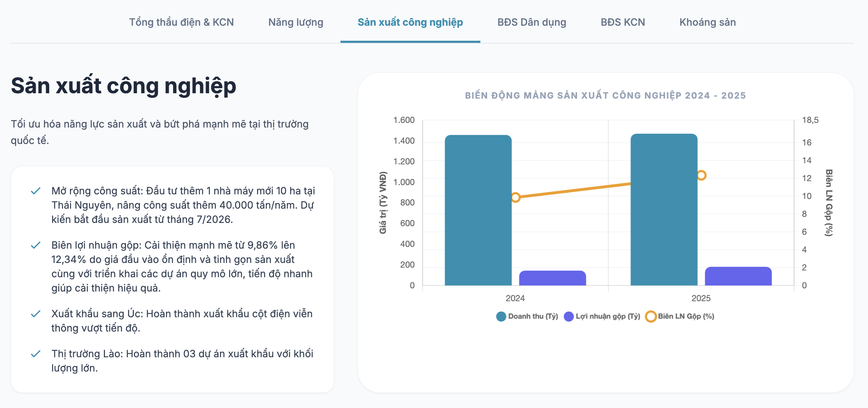
Task: Select the Sản xuất công nghiệp tab
Action: point(410,22)
